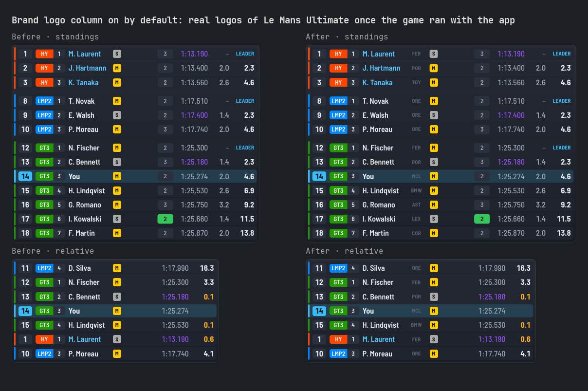
Task: Select the P. Moreau name in Before standings
Action: 83,130
